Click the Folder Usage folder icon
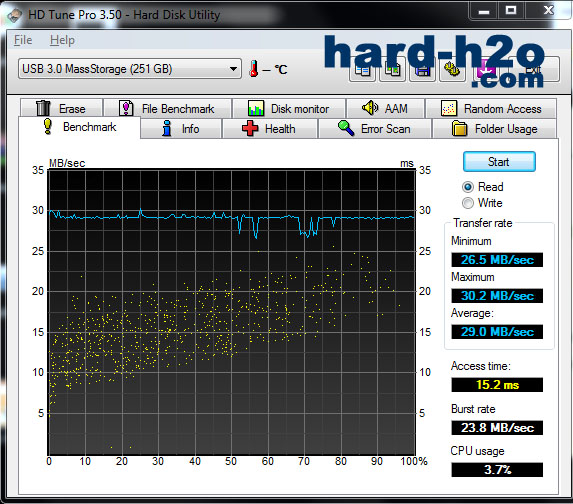The image size is (573, 504). point(459,128)
